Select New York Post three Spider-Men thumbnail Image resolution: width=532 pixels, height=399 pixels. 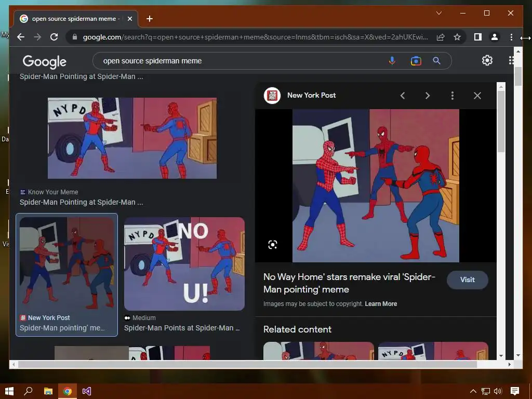(67, 263)
